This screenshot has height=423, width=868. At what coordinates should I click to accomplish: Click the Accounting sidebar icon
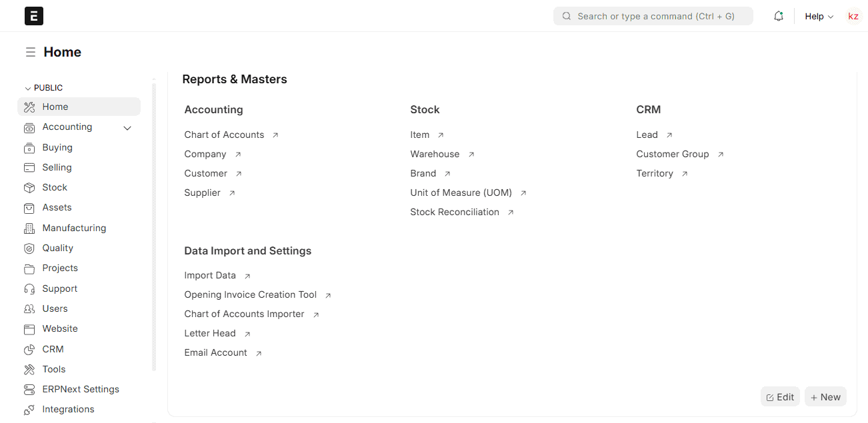click(x=29, y=127)
